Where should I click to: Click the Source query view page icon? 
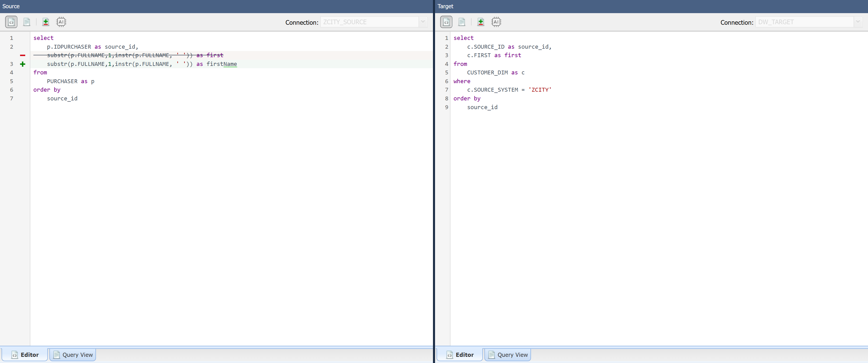click(x=26, y=22)
